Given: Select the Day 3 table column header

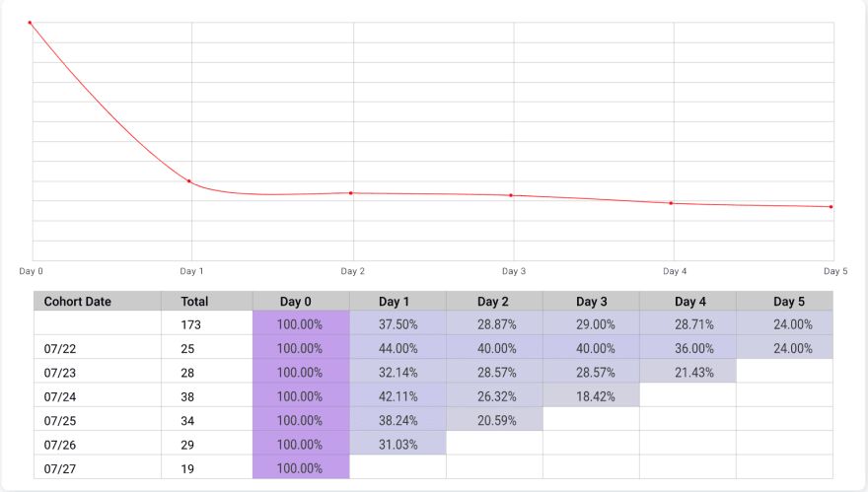Looking at the screenshot, I should click(592, 302).
